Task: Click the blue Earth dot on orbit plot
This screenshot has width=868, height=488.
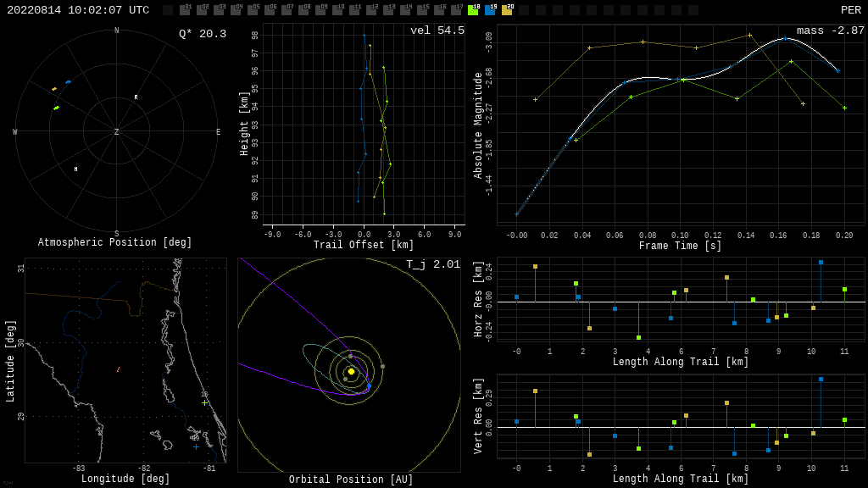Action: pyautogui.click(x=369, y=386)
